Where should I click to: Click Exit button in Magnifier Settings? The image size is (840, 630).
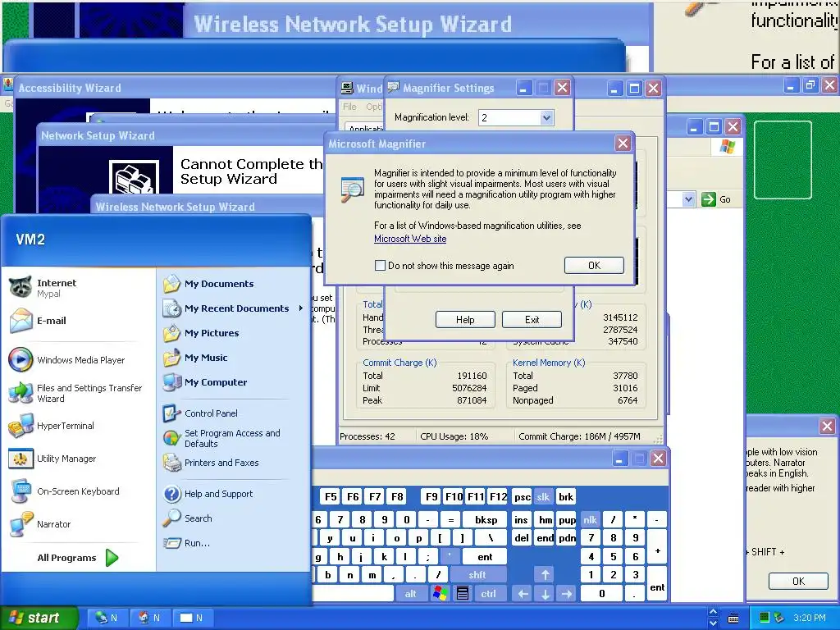[532, 320]
